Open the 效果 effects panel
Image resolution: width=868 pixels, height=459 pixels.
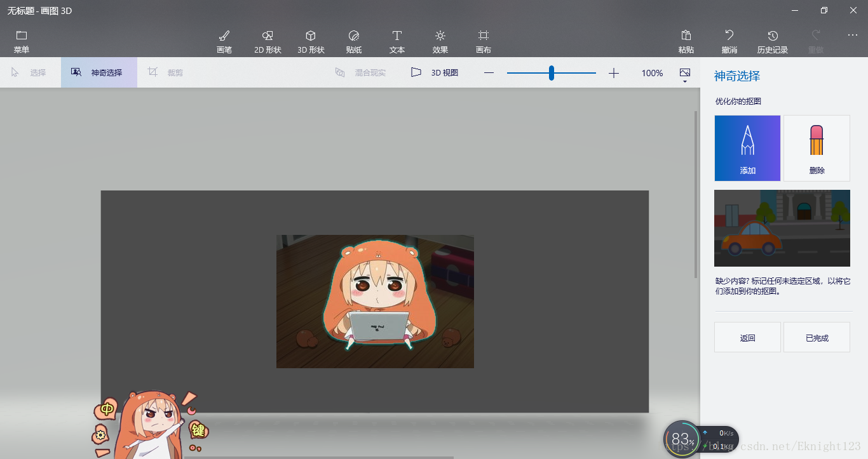pos(440,42)
